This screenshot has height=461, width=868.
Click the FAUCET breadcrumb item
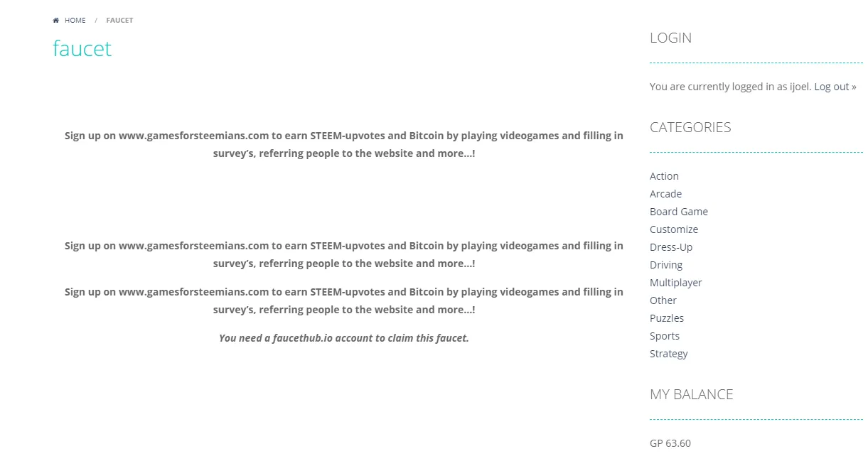[119, 21]
